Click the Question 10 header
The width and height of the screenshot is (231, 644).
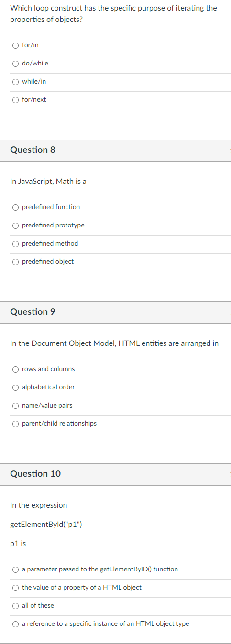point(35,474)
